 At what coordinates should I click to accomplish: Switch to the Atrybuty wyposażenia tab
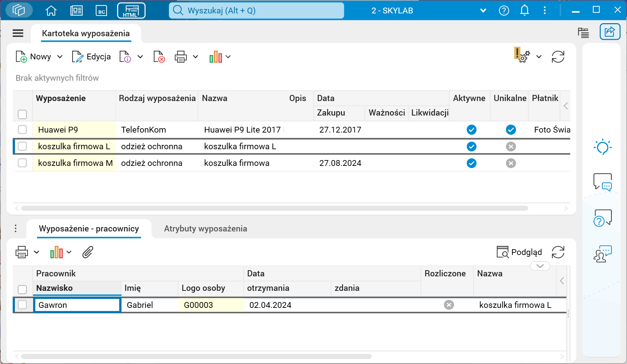205,229
